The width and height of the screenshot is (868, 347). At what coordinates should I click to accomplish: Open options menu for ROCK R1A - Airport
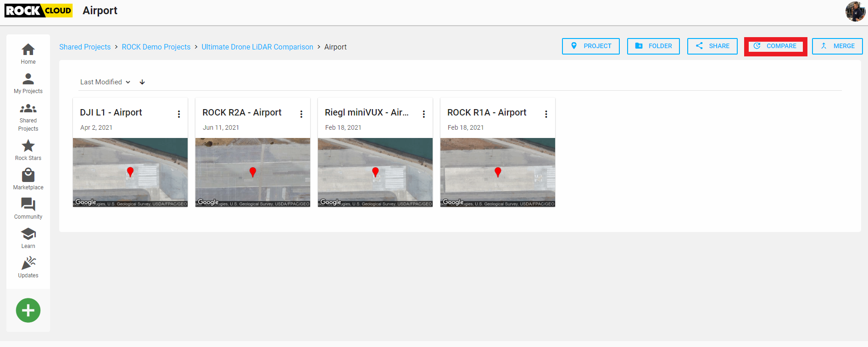[546, 114]
